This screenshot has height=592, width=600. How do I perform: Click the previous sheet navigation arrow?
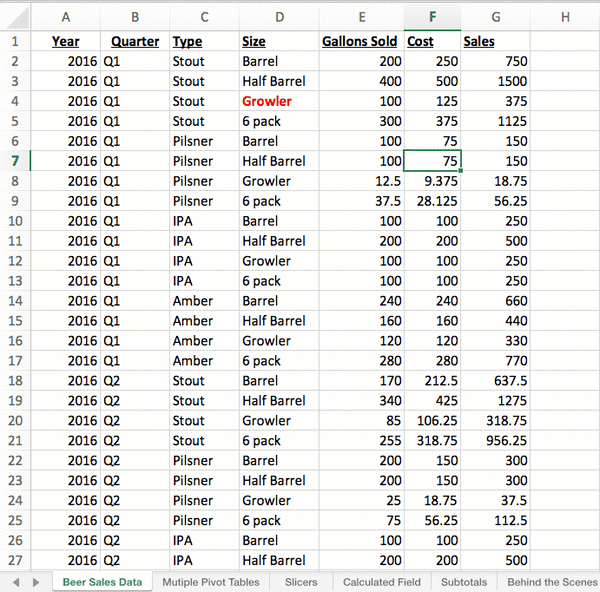[15, 582]
